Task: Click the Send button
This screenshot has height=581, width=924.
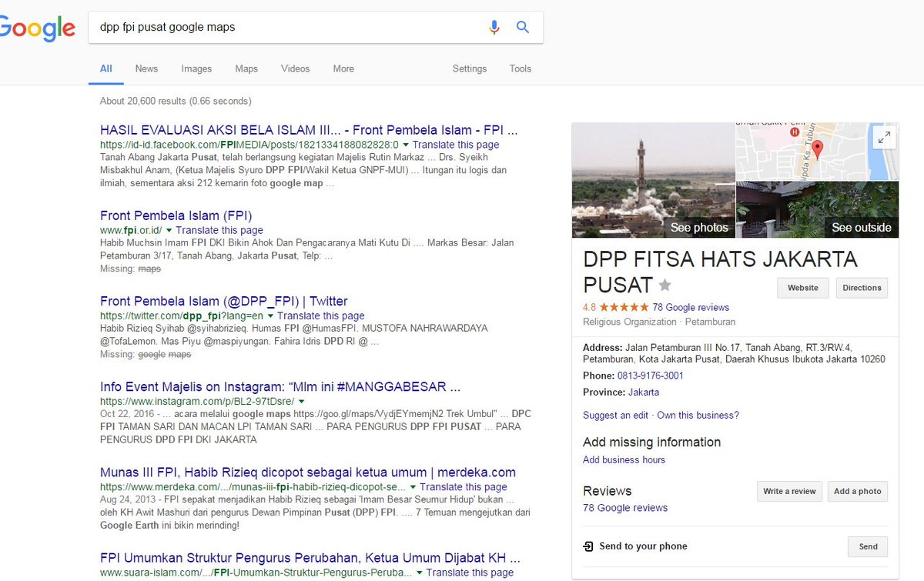Action: [868, 546]
